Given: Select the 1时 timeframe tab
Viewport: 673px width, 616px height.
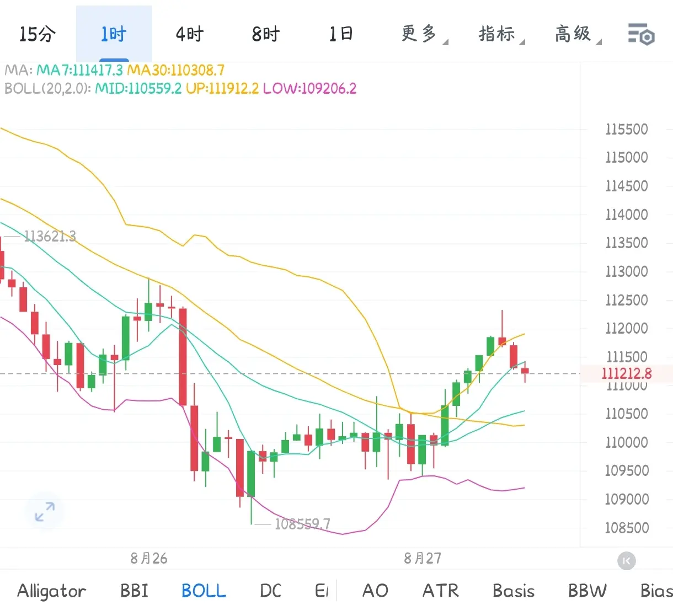Looking at the screenshot, I should pyautogui.click(x=114, y=34).
